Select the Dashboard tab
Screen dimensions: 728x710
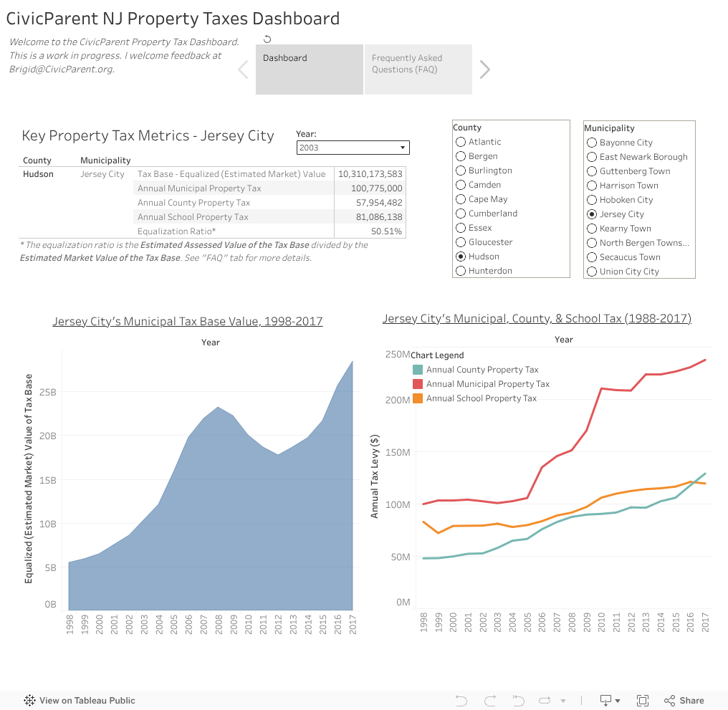[x=309, y=69]
